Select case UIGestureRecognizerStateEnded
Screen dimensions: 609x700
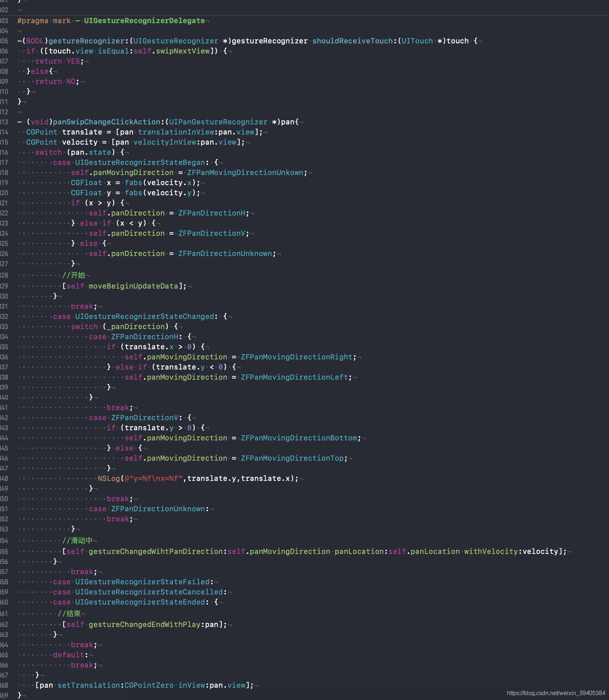[x=131, y=602]
